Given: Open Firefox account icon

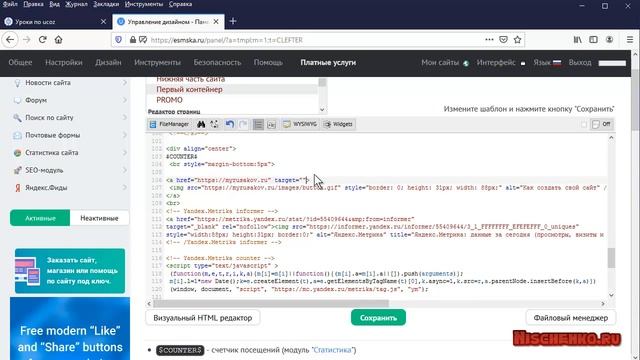Looking at the screenshot, I should tap(609, 40).
